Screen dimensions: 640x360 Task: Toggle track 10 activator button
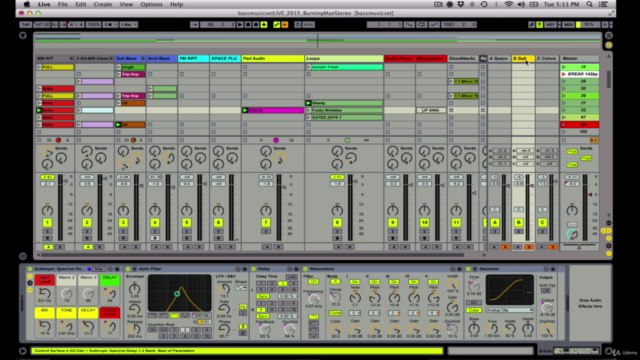coord(424,222)
